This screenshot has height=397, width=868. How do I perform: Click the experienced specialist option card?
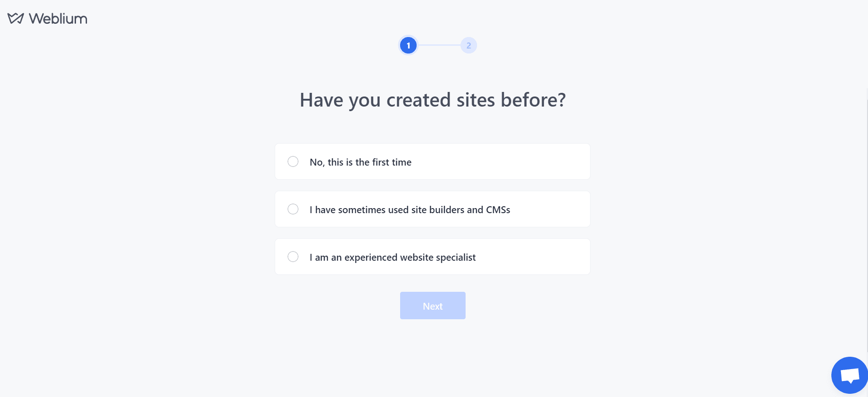(x=432, y=257)
